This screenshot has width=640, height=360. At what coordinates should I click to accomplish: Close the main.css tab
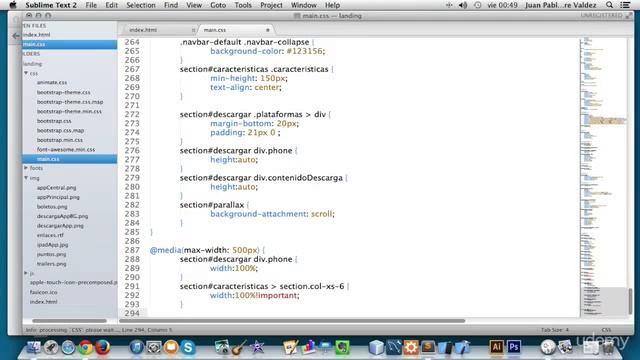[x=268, y=30]
